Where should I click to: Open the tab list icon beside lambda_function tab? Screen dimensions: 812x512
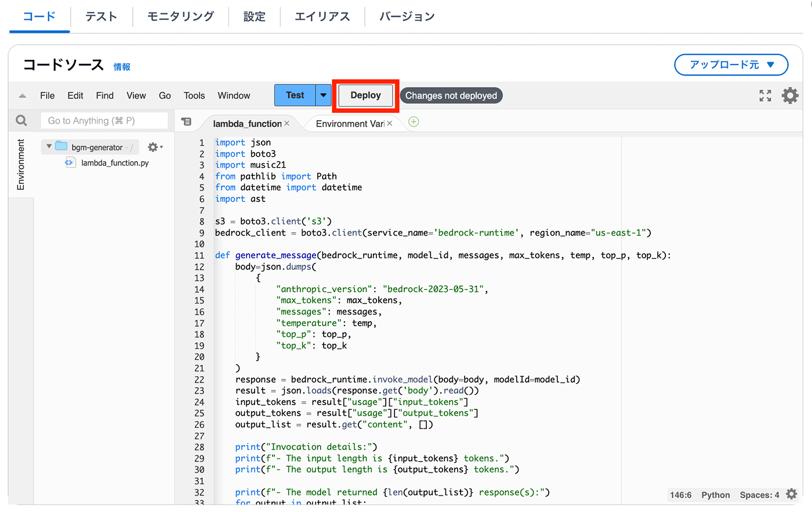coord(186,122)
